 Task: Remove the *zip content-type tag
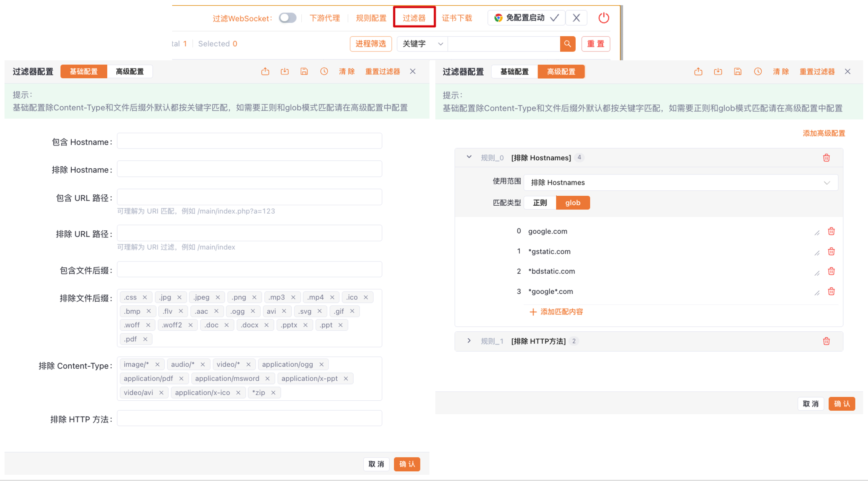pyautogui.click(x=273, y=393)
